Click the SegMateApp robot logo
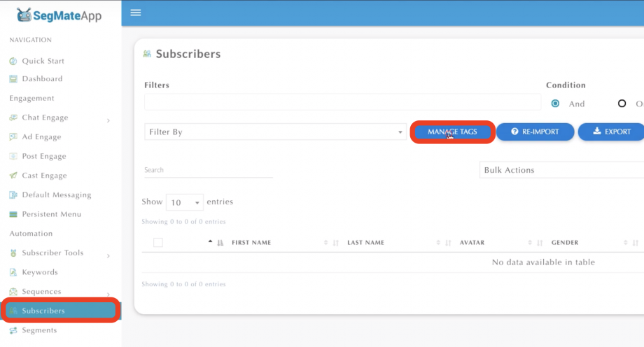The image size is (644, 347). point(25,14)
